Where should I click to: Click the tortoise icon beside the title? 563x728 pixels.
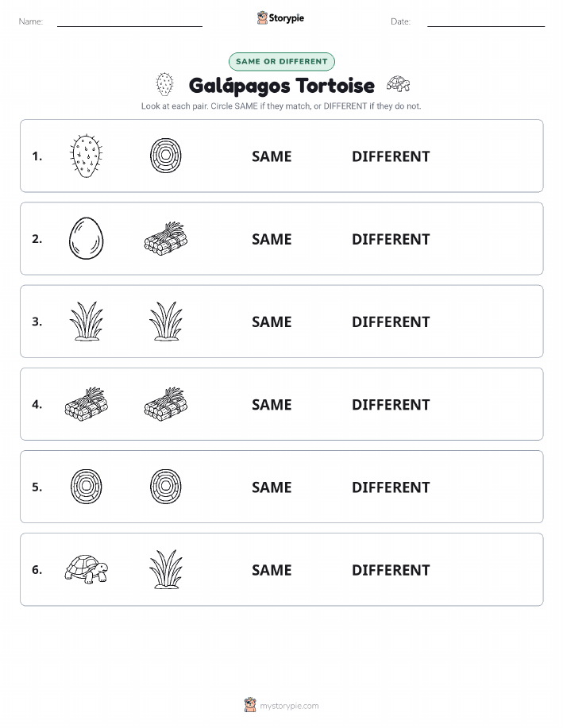pos(399,84)
